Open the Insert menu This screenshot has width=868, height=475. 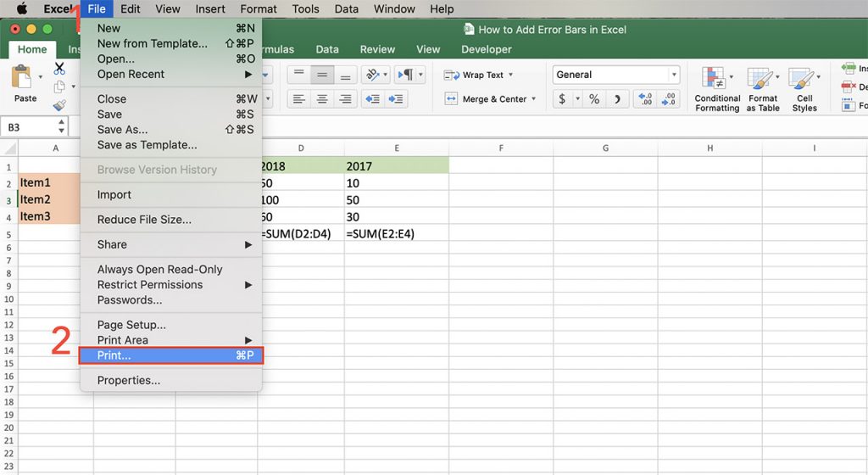click(x=210, y=8)
